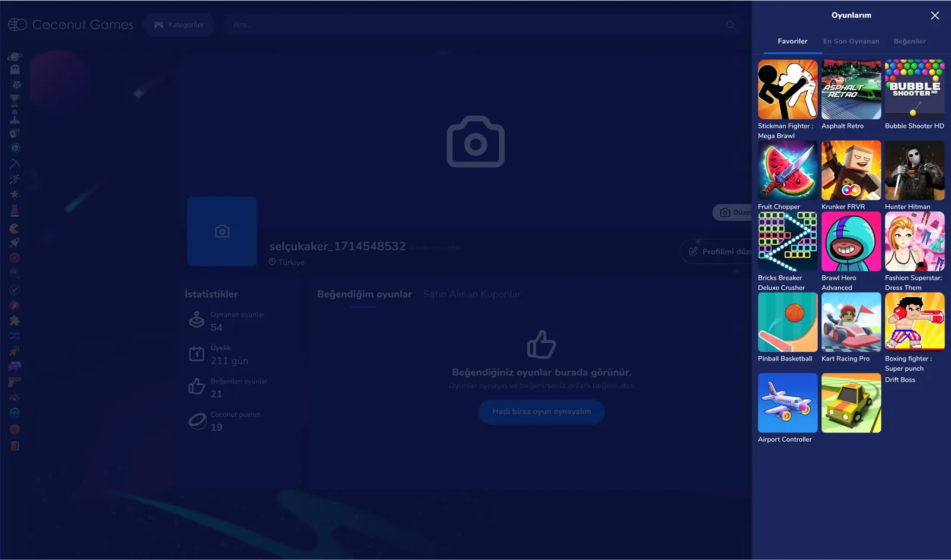
Task: Select the running figure sidebar icon
Action: (15, 179)
